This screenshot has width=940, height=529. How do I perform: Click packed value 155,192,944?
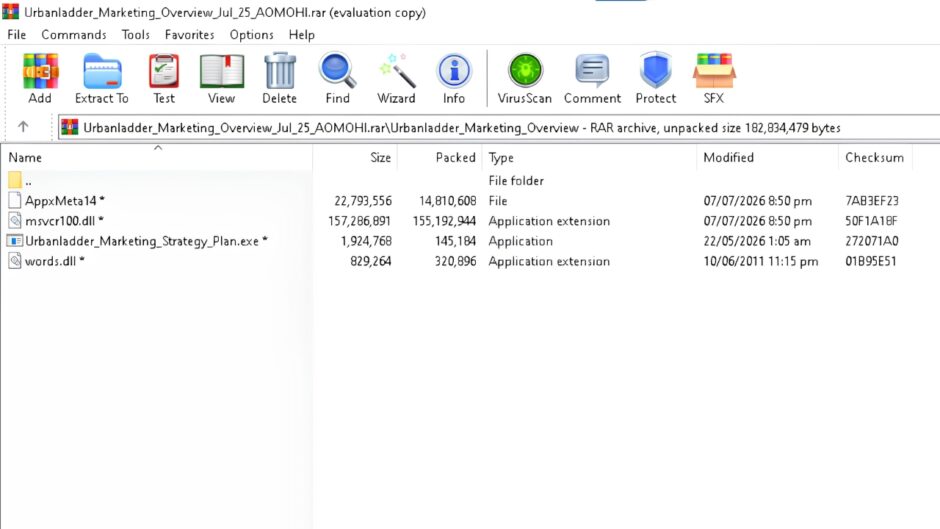(444, 221)
